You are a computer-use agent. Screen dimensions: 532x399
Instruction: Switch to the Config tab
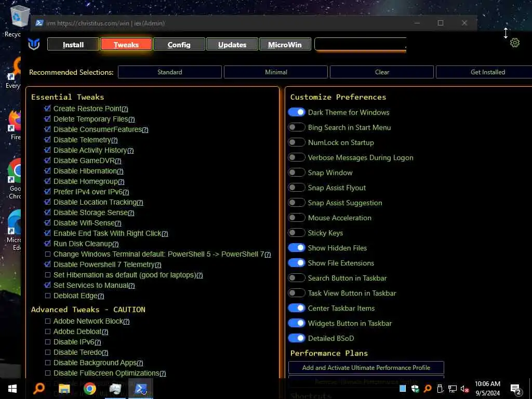pos(179,45)
